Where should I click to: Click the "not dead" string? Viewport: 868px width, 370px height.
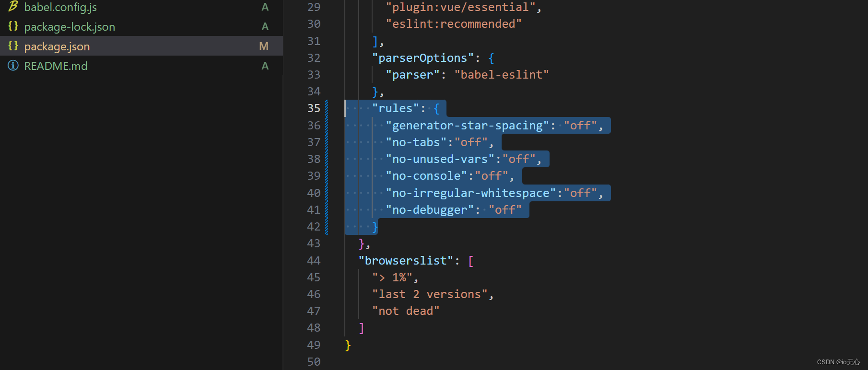coord(406,311)
